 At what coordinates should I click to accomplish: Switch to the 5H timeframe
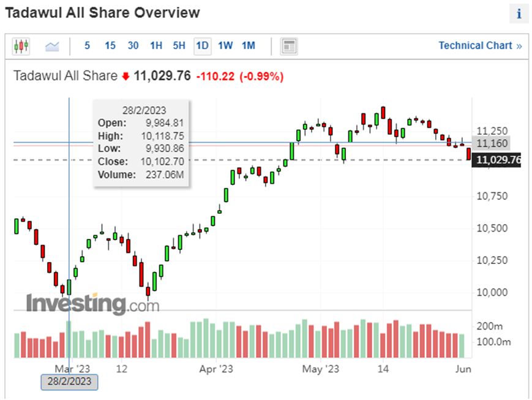(x=179, y=45)
